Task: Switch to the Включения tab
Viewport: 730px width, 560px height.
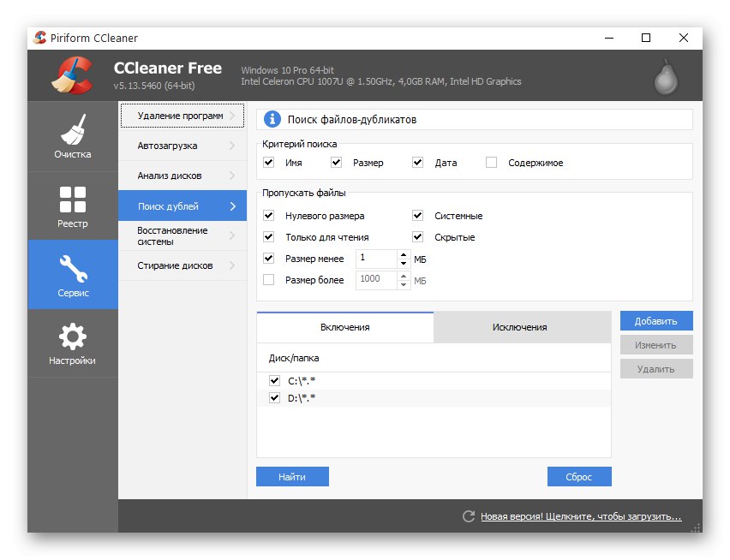Action: point(345,327)
